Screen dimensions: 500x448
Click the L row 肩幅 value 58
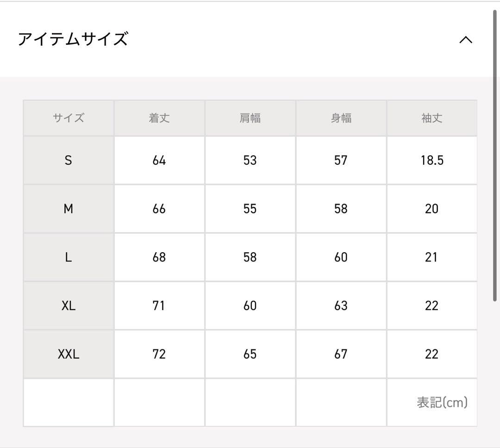250,257
